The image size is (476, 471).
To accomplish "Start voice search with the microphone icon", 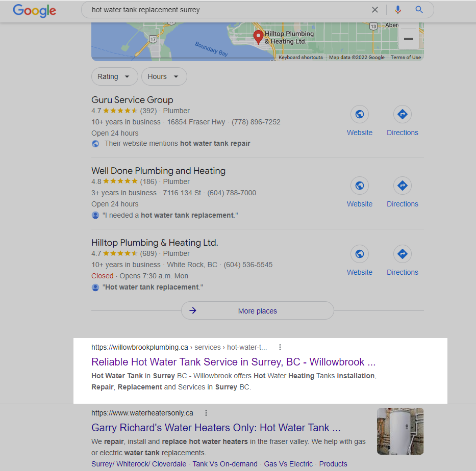I will click(x=397, y=10).
